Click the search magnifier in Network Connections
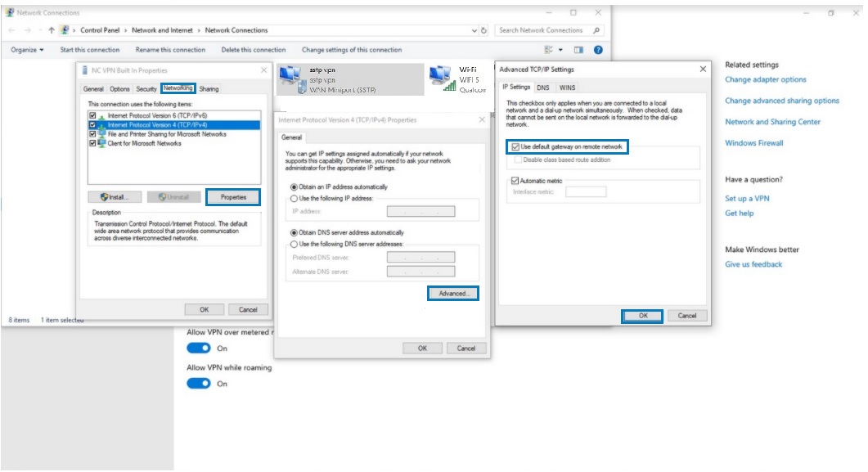This screenshot has height=472, width=868. (596, 30)
